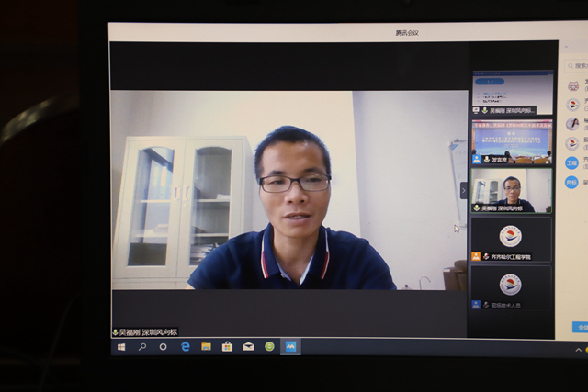Select the conference room video thumbnail

click(x=512, y=141)
